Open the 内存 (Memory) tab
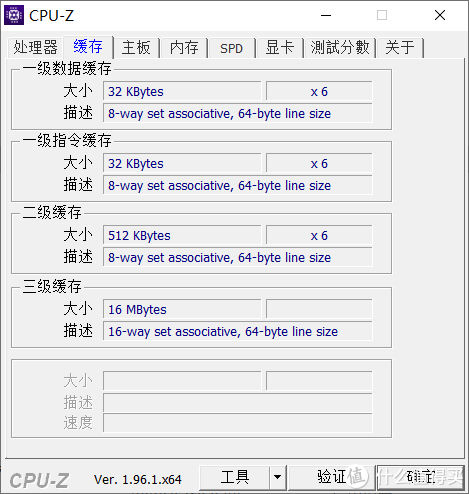 [x=184, y=47]
